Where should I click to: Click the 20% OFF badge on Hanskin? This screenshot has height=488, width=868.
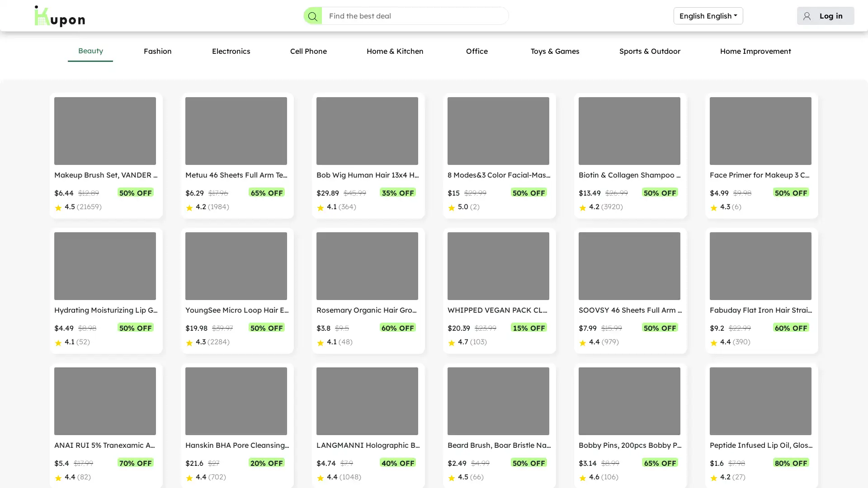[267, 463]
